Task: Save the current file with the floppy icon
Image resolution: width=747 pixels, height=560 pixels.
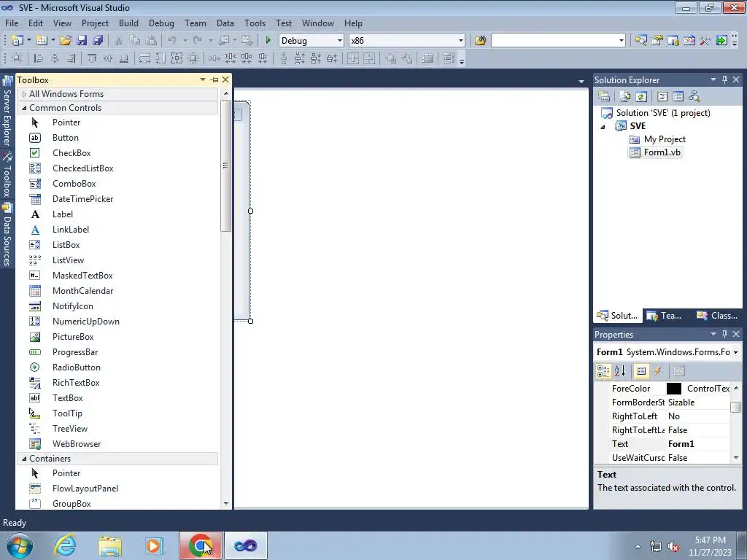Action: tap(82, 41)
